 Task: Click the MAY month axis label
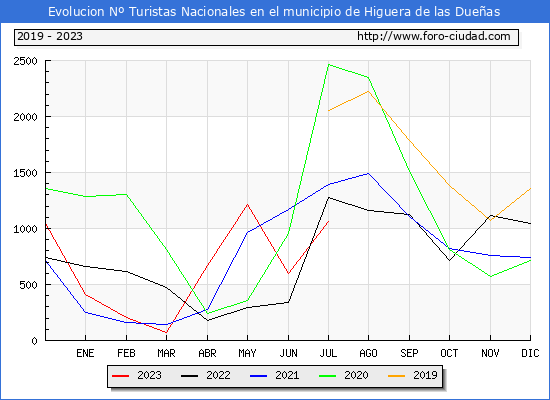click(248, 353)
